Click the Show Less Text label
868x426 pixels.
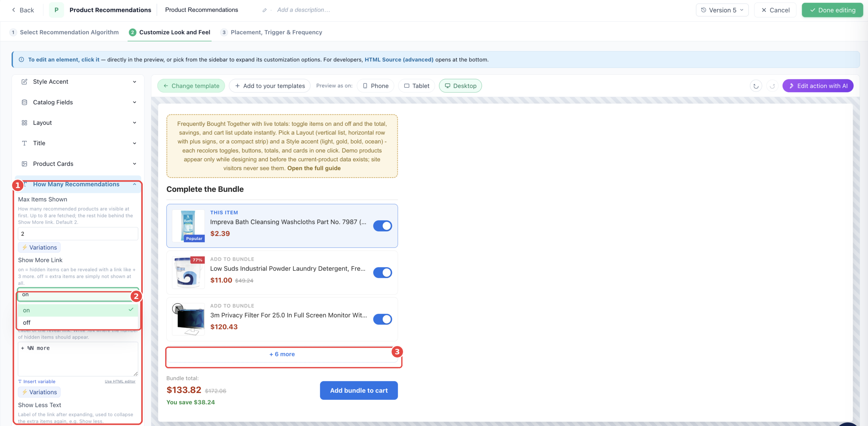pyautogui.click(x=40, y=405)
